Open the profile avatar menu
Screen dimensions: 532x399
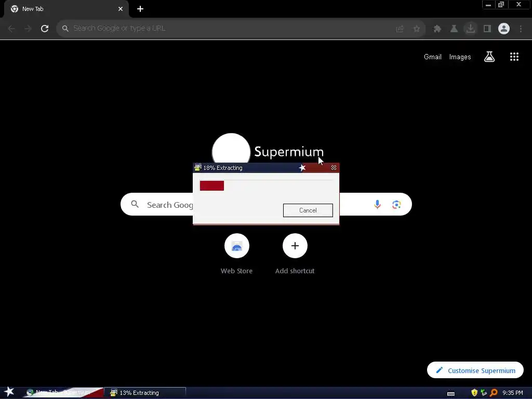(x=504, y=29)
